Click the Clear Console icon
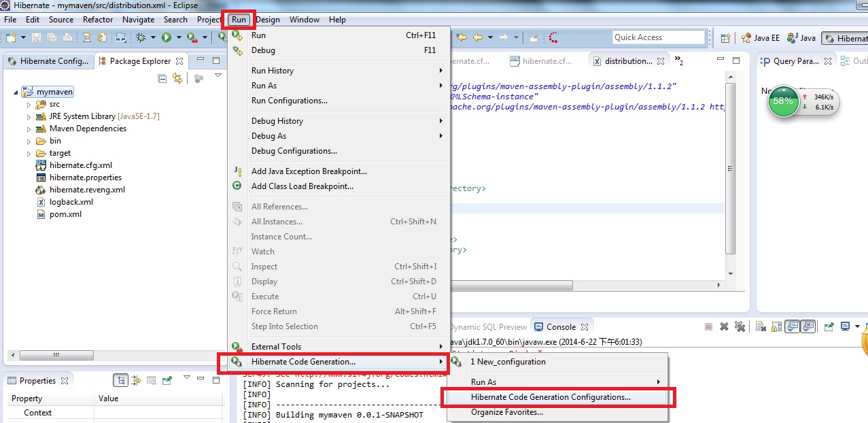 [761, 327]
